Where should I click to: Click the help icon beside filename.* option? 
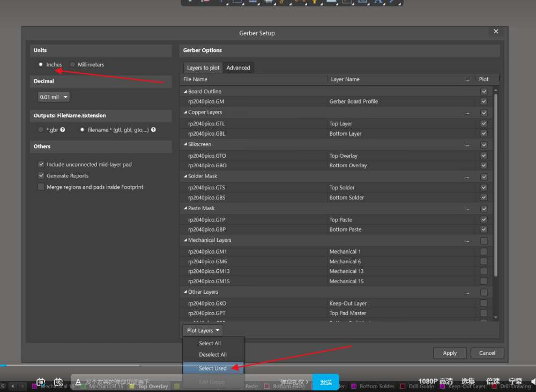(x=153, y=130)
